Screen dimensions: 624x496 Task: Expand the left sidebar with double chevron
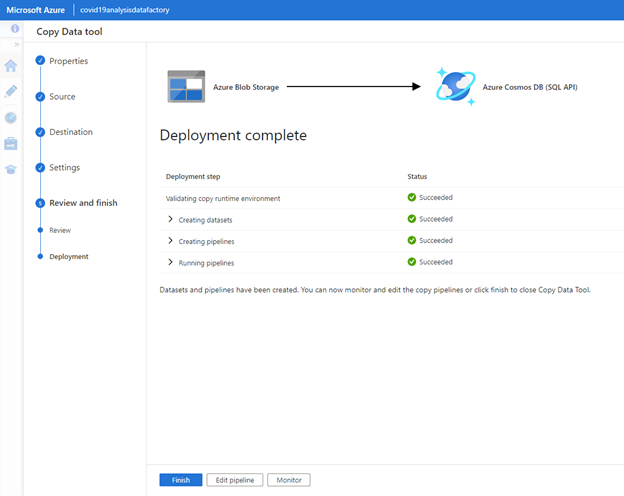coord(17,45)
